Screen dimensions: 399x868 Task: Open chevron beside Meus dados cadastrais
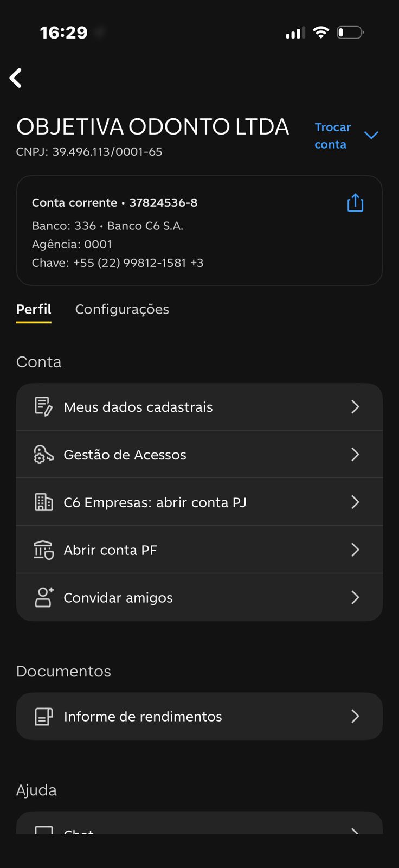(x=355, y=407)
